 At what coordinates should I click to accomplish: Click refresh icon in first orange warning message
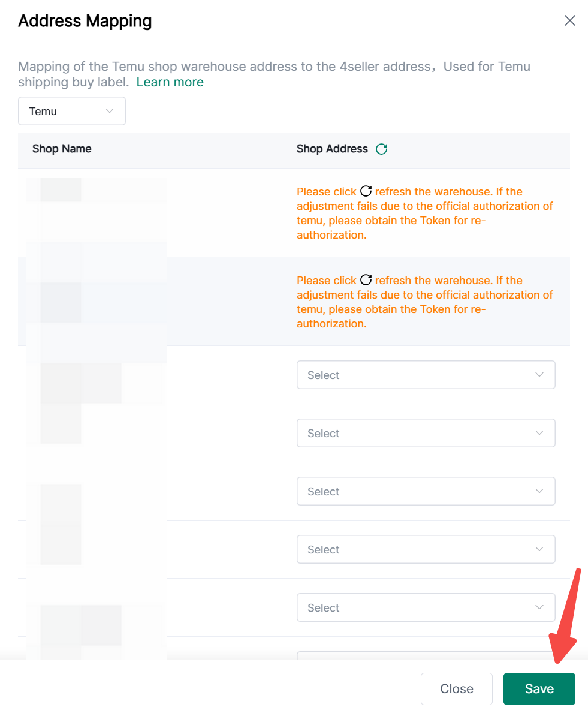point(366,192)
